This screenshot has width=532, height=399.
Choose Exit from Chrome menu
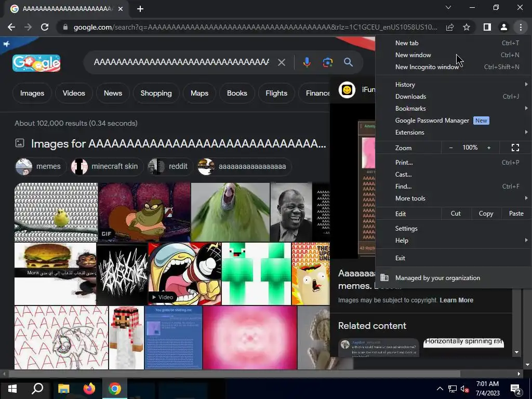(453, 258)
